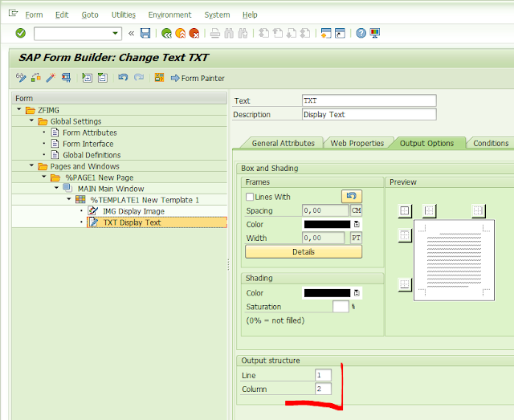Screen dimensions: 514x420
Task: Click the Details button
Action: pyautogui.click(x=304, y=252)
